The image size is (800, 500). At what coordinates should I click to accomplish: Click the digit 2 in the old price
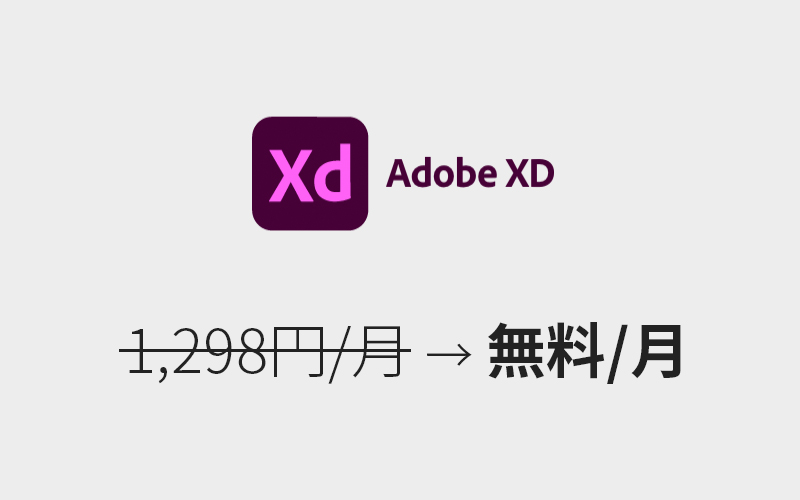[186, 352]
